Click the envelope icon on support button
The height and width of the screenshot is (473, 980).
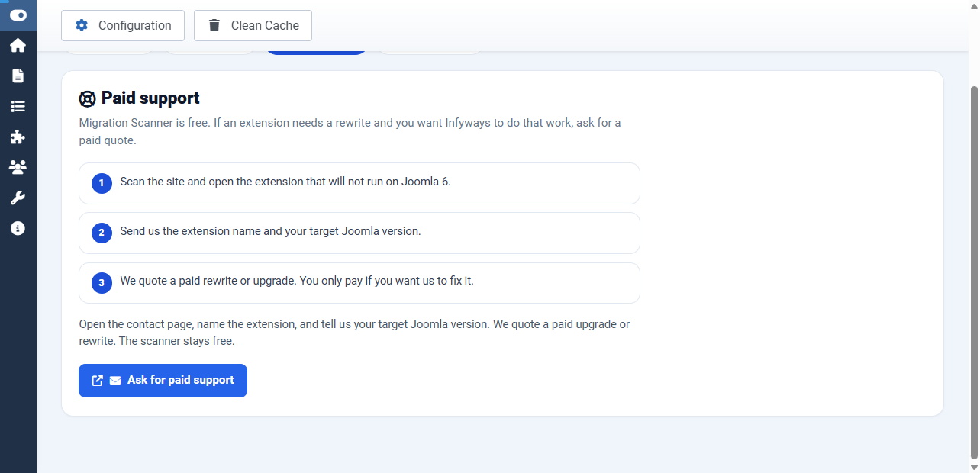point(115,381)
